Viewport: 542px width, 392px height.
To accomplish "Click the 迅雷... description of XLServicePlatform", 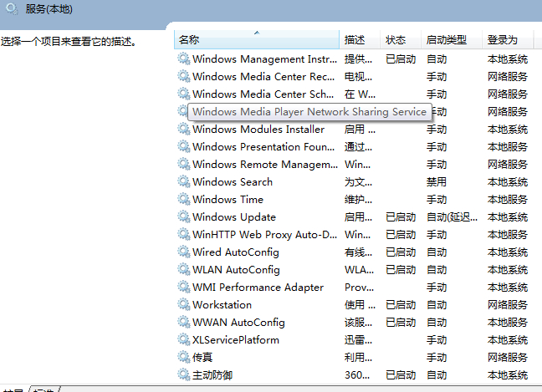I will tap(358, 340).
